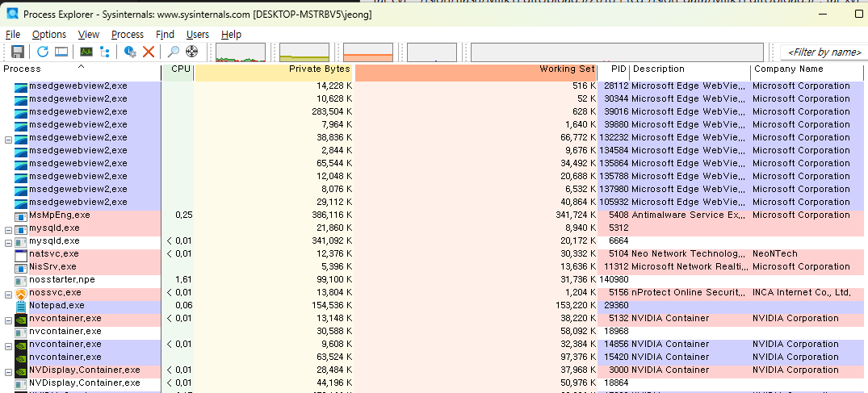Select the natsvc.exe process row
The width and height of the screenshot is (868, 393).
(x=432, y=254)
